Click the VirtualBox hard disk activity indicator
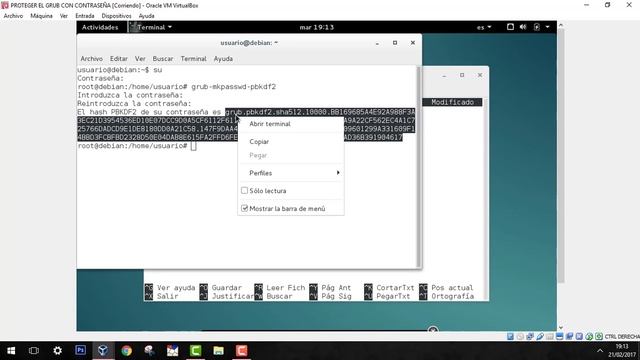 point(510,336)
